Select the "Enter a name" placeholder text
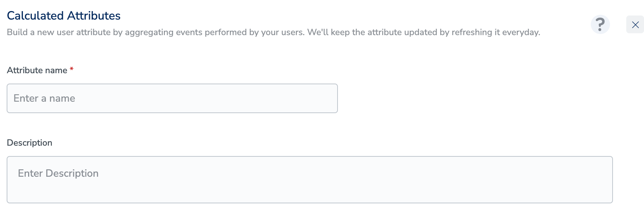The width and height of the screenshot is (644, 210). (44, 98)
